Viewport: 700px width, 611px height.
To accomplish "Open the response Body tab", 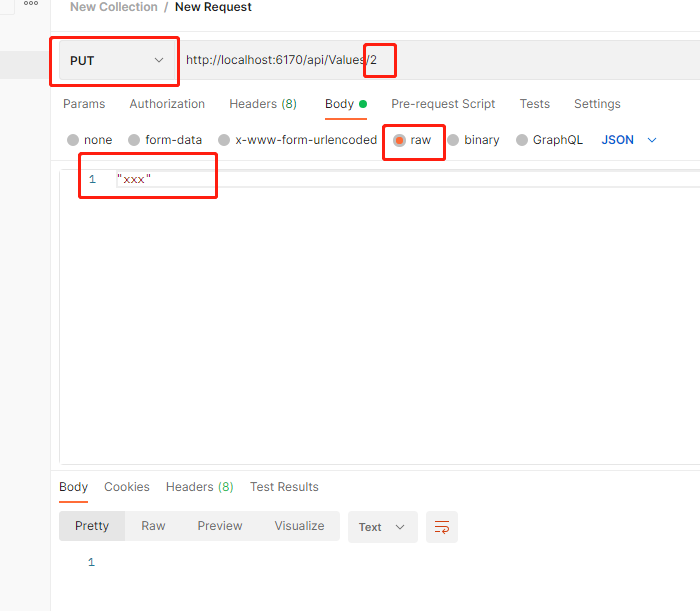I will pos(73,487).
